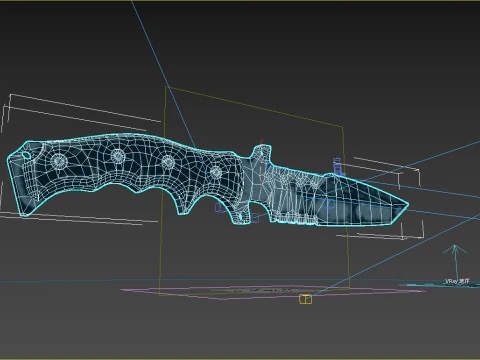Select the blue helper box under the finger guard
The height and width of the screenshot is (360, 480).
click(x=255, y=217)
